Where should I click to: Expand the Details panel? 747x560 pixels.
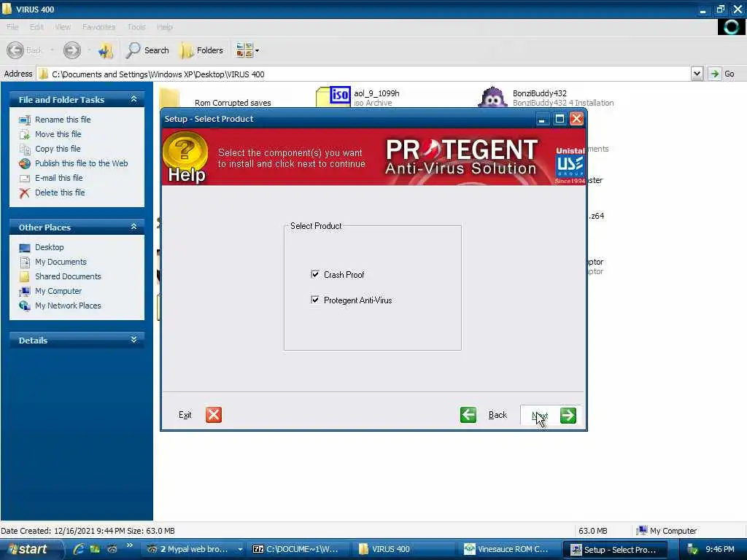click(x=134, y=340)
